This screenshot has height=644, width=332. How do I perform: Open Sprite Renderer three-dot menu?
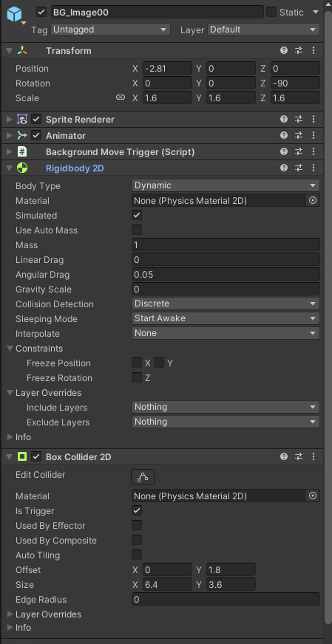[x=314, y=119]
